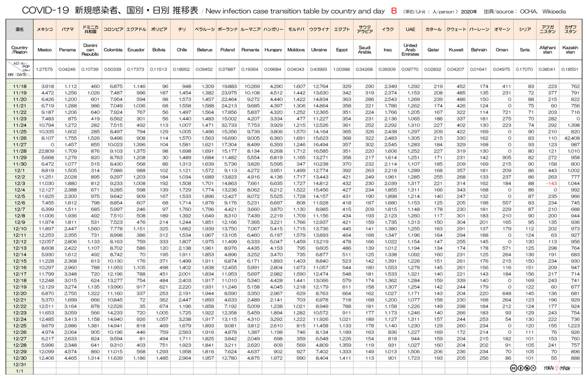Select the Moldova column header
The image size is (588, 378).
coord(296,49)
